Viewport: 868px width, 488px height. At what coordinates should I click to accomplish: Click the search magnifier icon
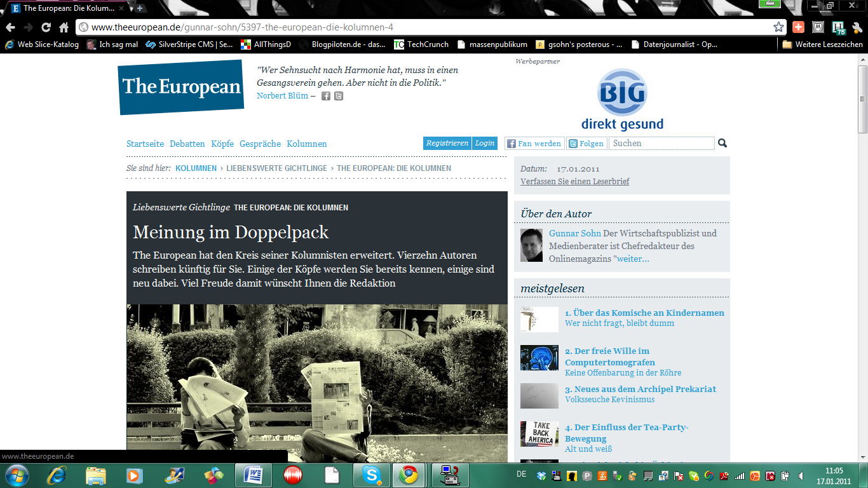722,144
